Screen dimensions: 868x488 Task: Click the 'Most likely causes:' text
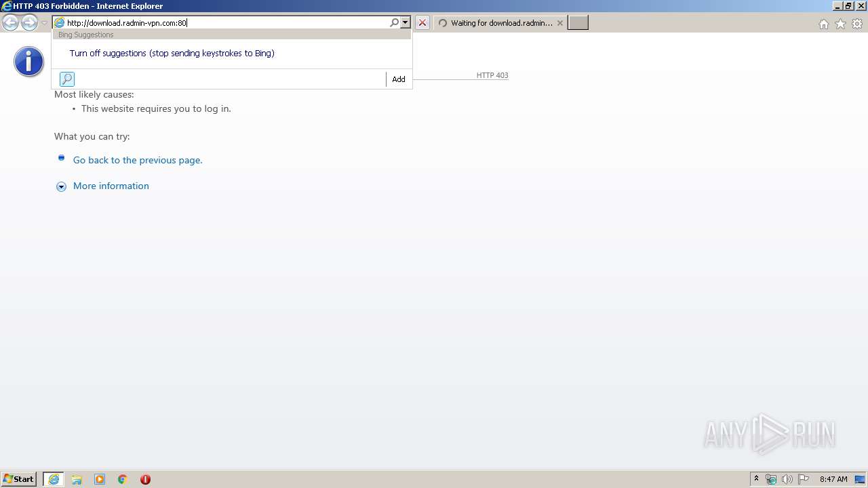click(94, 94)
